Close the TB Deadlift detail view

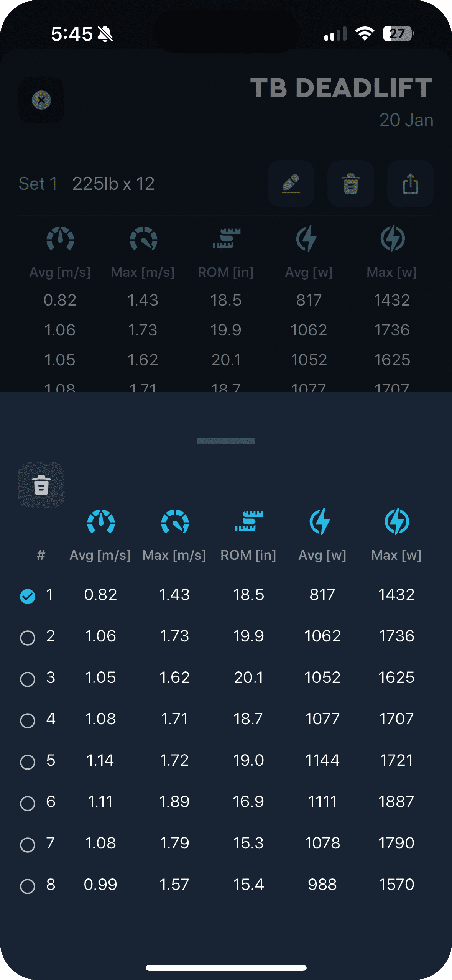(41, 100)
